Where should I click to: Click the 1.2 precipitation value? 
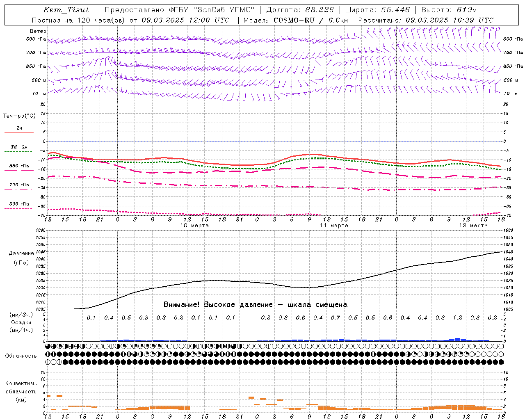(458, 318)
